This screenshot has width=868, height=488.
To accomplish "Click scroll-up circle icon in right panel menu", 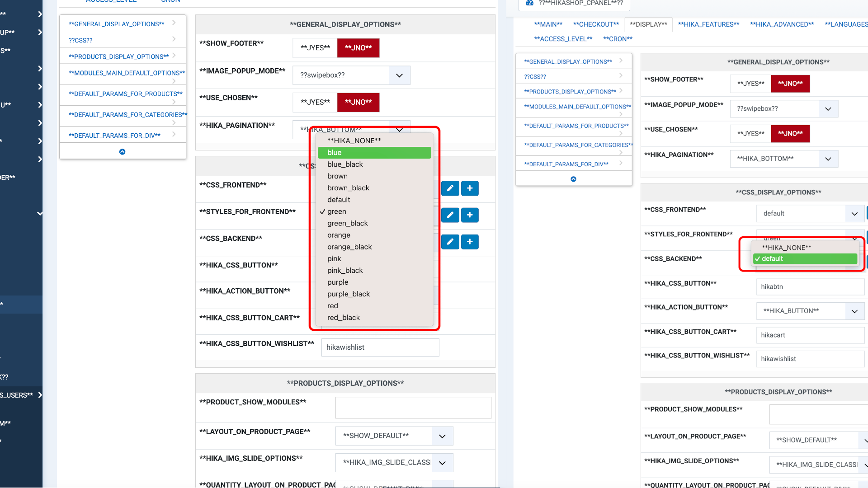I will click(x=573, y=179).
